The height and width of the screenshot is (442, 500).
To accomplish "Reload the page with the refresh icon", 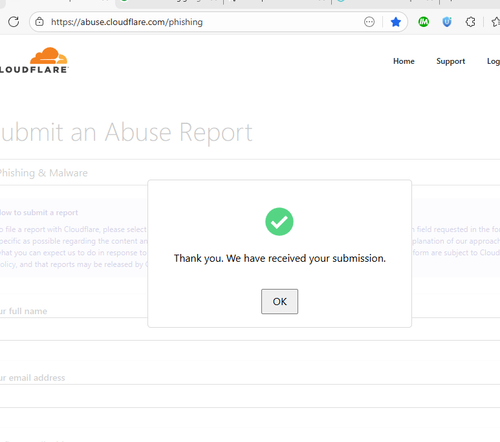I will coord(14,22).
